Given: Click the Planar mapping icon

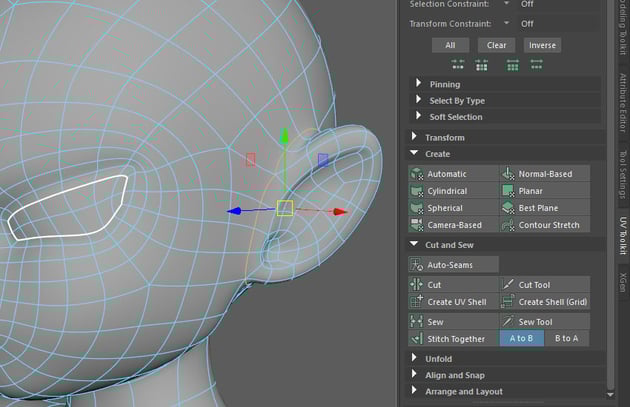Looking at the screenshot, I should point(509,191).
